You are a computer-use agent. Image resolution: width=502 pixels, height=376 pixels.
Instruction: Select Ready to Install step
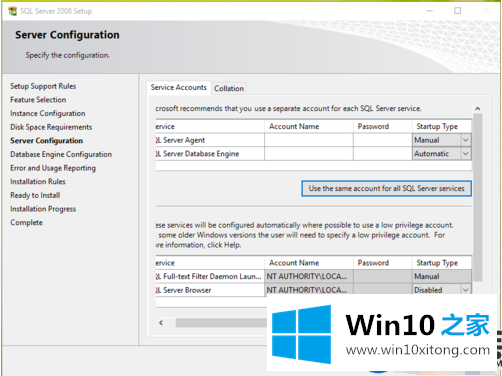click(x=35, y=195)
